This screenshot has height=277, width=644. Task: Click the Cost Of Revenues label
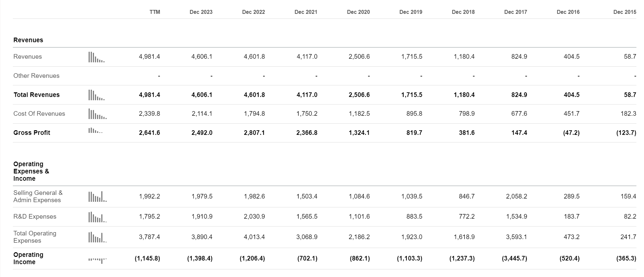pos(39,114)
